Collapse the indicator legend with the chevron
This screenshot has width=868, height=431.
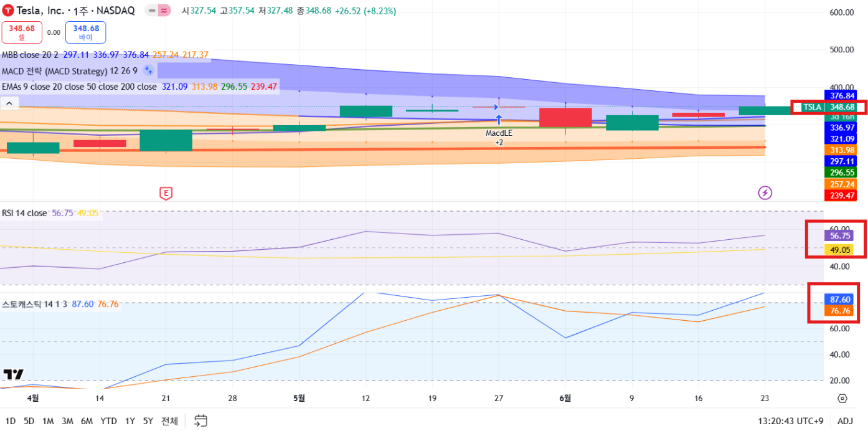(10, 103)
